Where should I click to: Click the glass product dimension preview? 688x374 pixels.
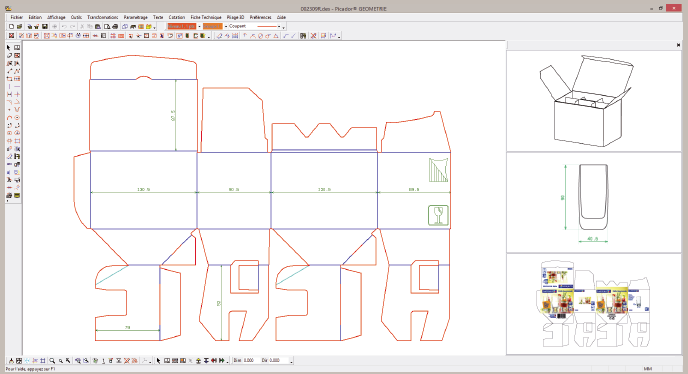coord(594,202)
